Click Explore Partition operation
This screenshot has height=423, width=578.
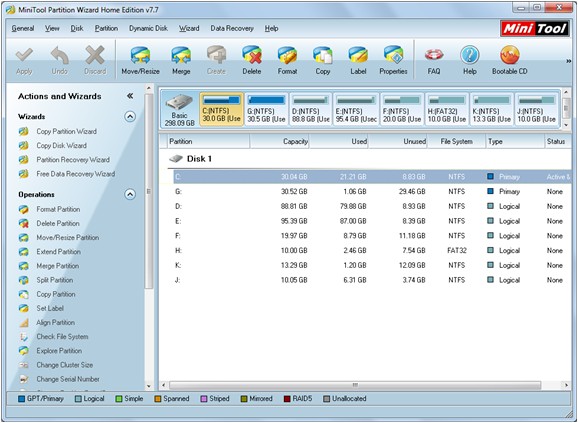click(59, 351)
